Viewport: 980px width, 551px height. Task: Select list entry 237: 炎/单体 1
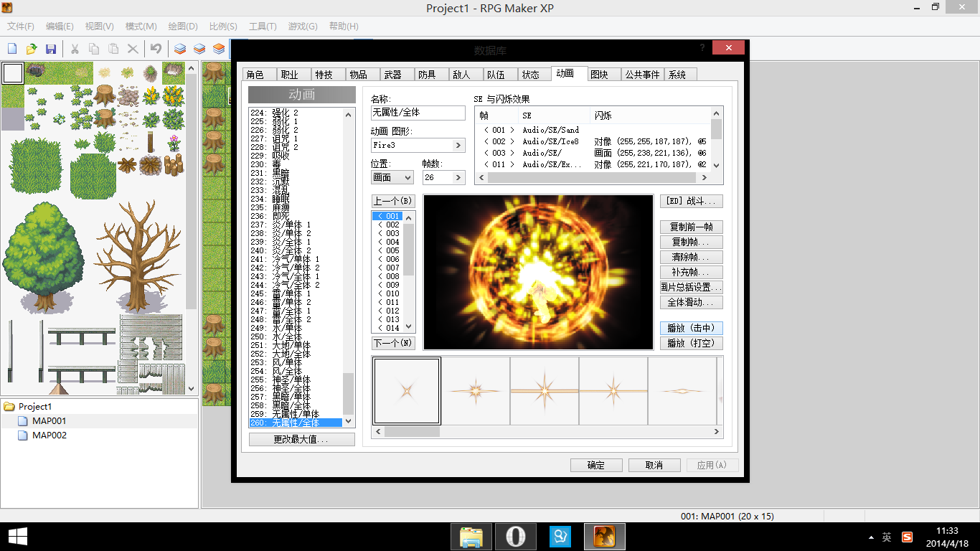(x=296, y=225)
